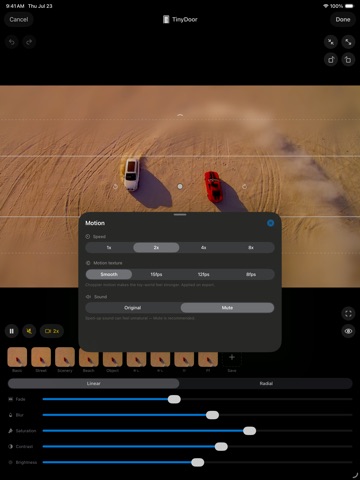
Task: Click the Brightness sun icon
Action: [10, 462]
